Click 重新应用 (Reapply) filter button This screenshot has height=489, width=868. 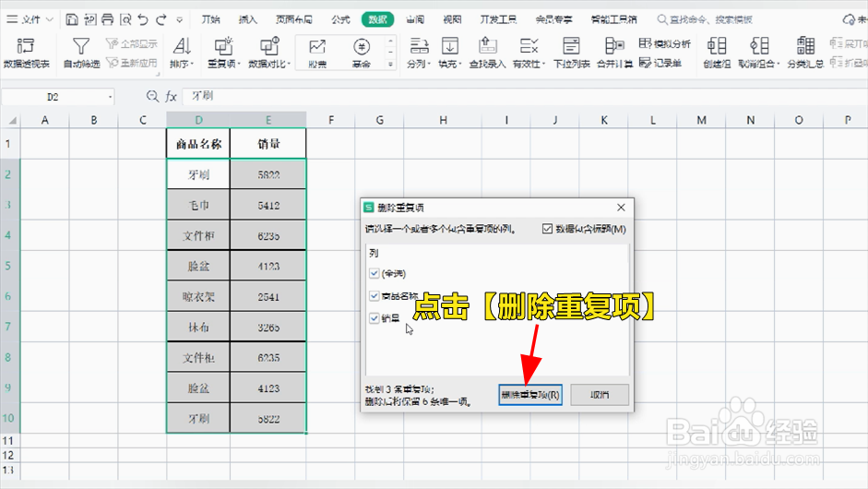(x=132, y=63)
